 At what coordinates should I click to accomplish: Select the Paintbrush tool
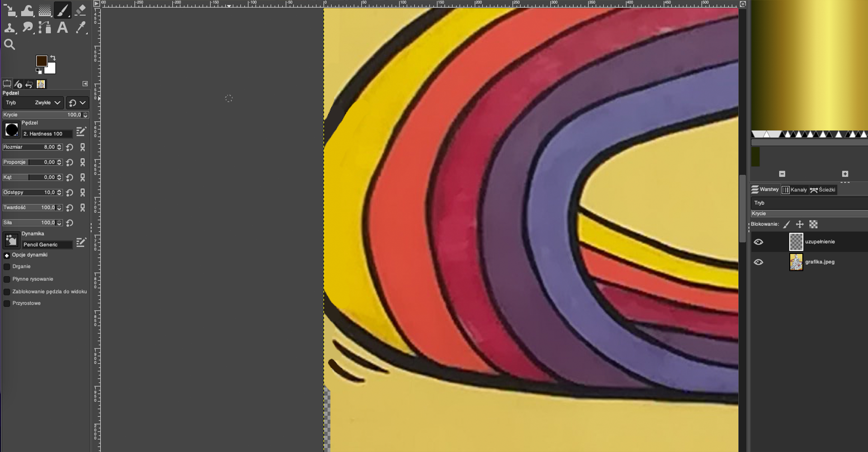pos(62,10)
